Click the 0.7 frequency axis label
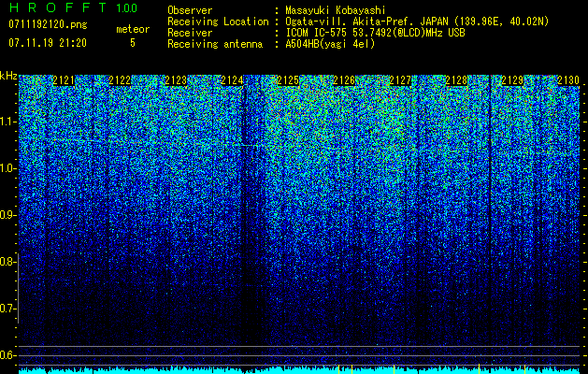Viewport: 588px width, 374px height. 7,309
